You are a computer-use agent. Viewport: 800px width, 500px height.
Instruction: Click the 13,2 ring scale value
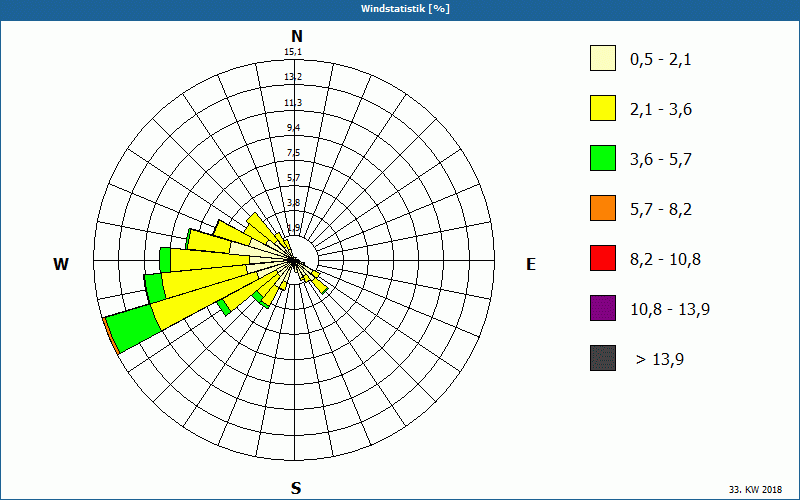pyautogui.click(x=293, y=77)
